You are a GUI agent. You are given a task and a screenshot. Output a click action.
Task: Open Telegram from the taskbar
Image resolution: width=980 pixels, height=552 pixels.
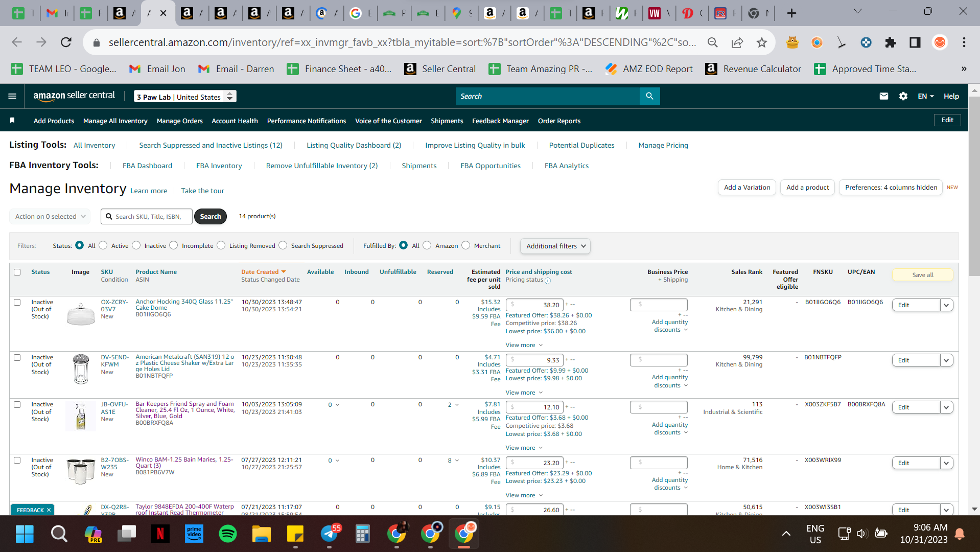[x=330, y=534]
